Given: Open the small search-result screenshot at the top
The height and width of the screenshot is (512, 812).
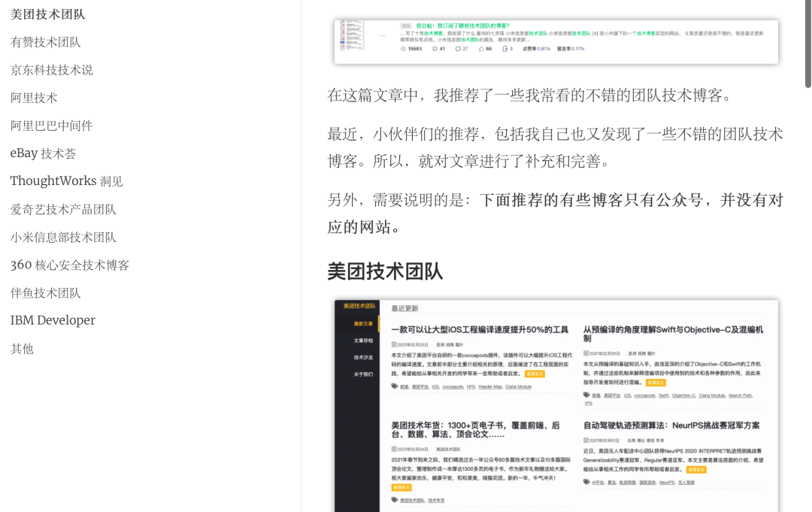Looking at the screenshot, I should pos(556,42).
